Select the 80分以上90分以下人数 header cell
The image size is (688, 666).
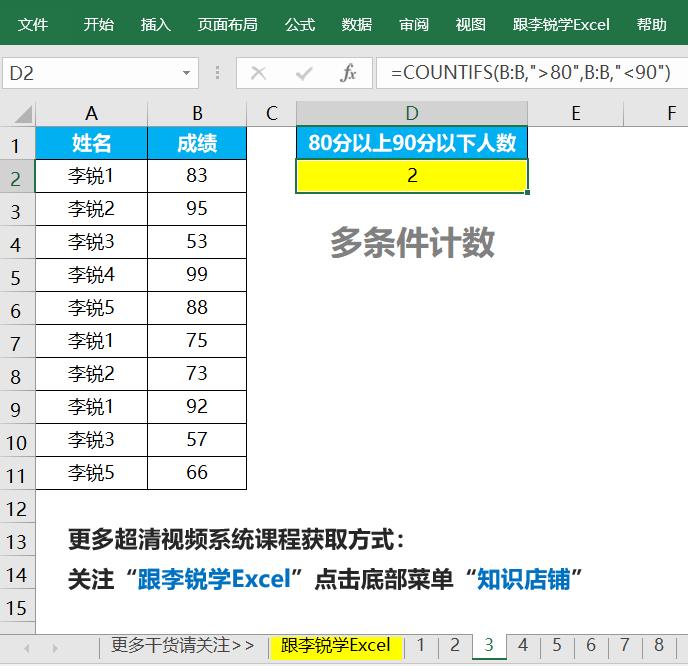[412, 143]
